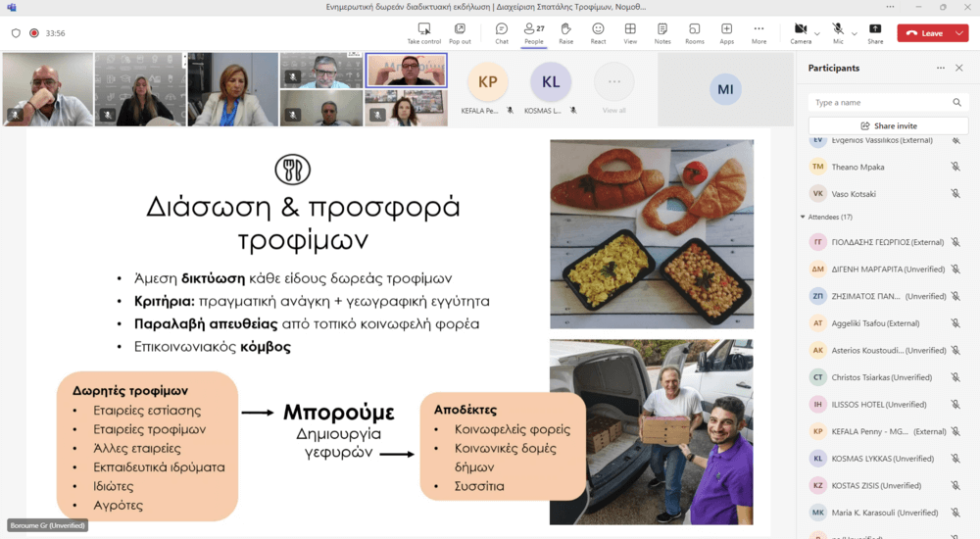This screenshot has width=980, height=539.
Task: Leave the meeting
Action: (924, 33)
